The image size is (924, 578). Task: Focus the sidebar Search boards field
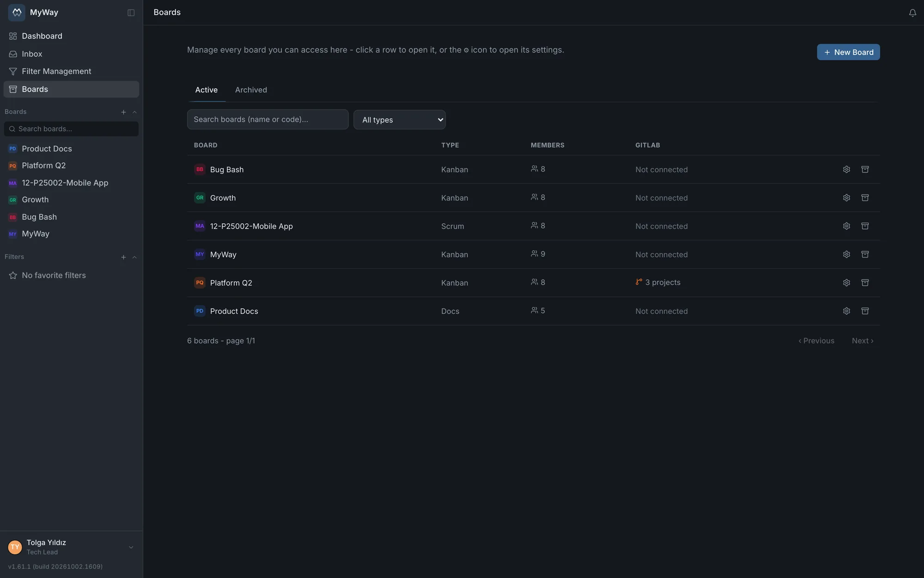[x=71, y=129]
